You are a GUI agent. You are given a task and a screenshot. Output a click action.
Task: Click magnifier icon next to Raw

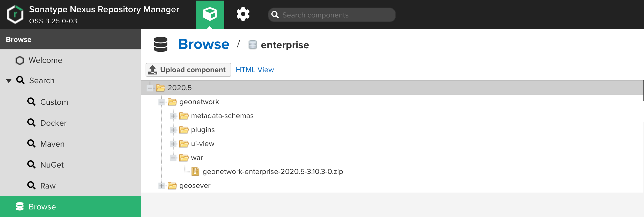(x=31, y=185)
